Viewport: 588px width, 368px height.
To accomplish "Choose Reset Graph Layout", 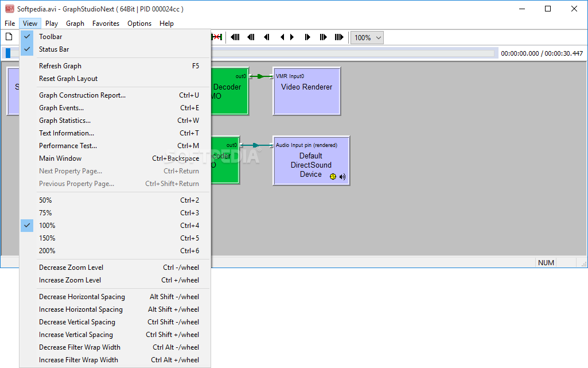I will coord(115,79).
